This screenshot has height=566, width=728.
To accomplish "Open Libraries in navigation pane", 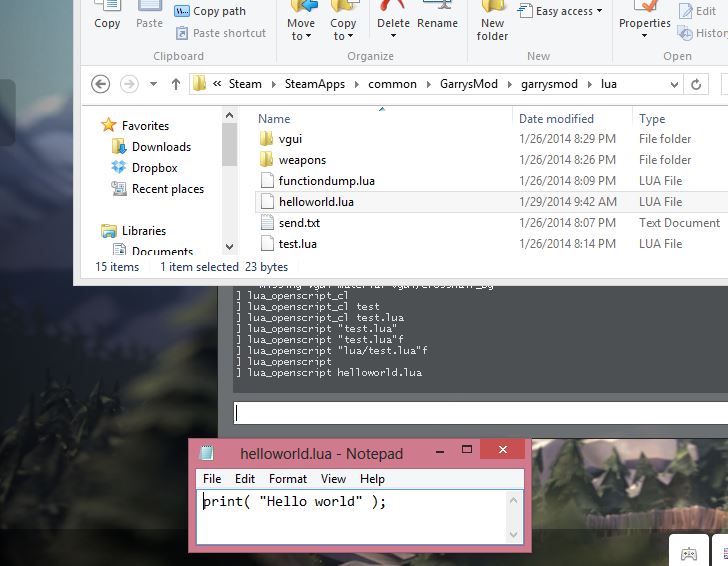I will pyautogui.click(x=144, y=231).
